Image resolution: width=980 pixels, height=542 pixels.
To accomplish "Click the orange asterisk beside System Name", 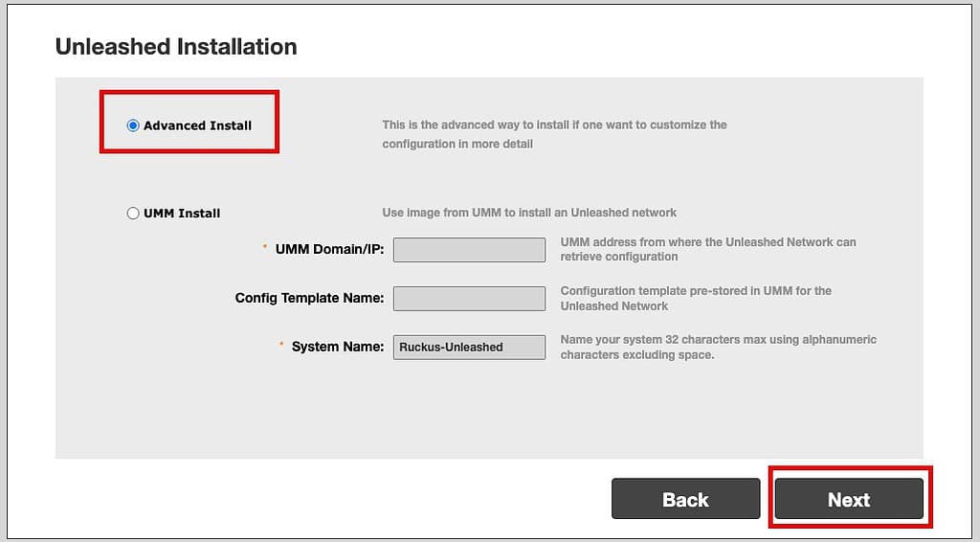I will pos(281,345).
